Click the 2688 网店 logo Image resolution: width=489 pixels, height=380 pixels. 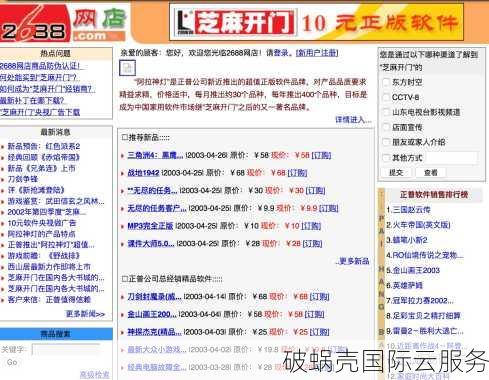pyautogui.click(x=63, y=23)
